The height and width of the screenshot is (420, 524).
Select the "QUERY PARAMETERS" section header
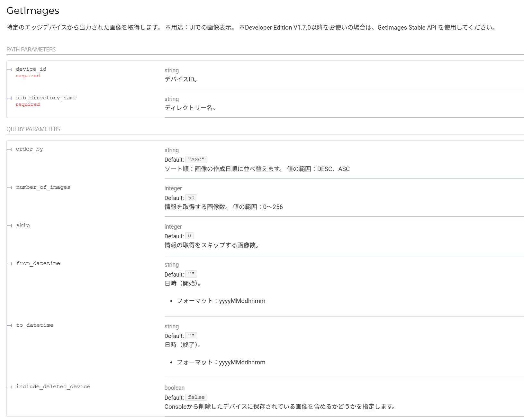coord(33,129)
